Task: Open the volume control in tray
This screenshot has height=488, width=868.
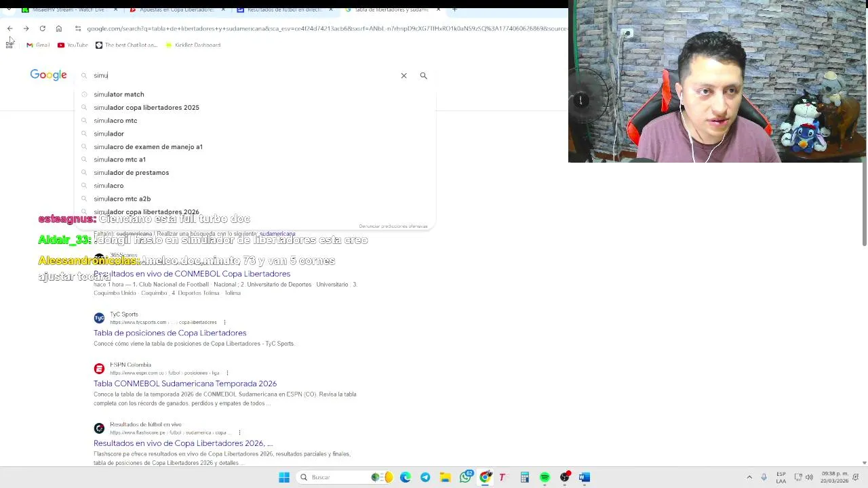Action: 810,477
